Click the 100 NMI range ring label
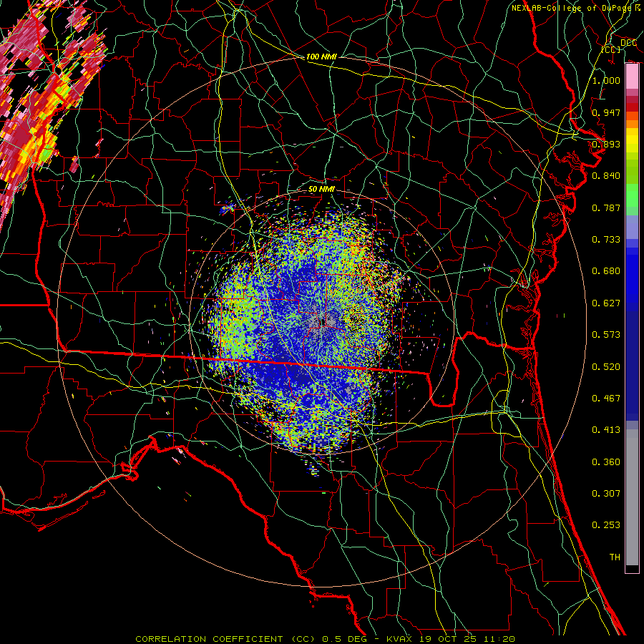The image size is (644, 644). click(x=321, y=57)
